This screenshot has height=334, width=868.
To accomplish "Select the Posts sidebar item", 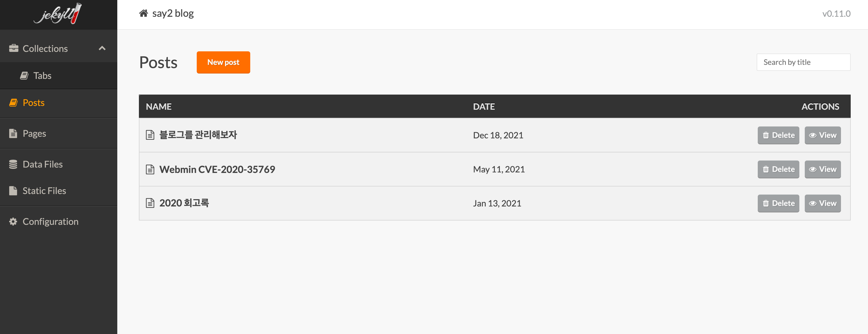I will click(33, 103).
